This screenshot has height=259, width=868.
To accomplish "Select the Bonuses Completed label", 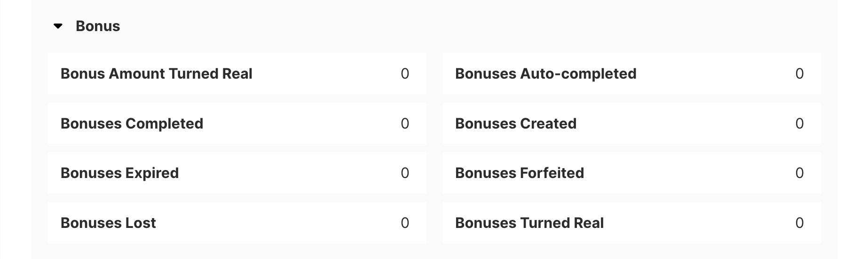I will 132,124.
